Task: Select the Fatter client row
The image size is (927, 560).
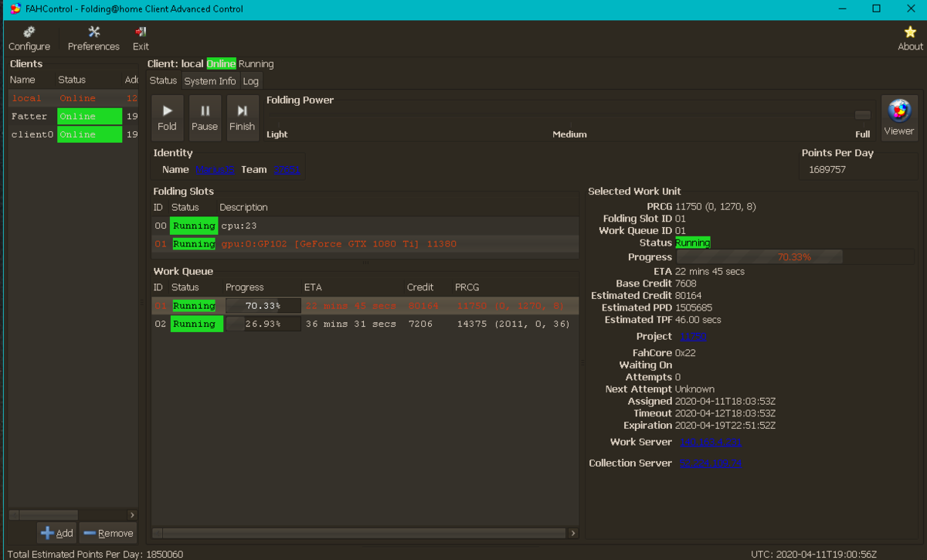Action: [x=73, y=116]
